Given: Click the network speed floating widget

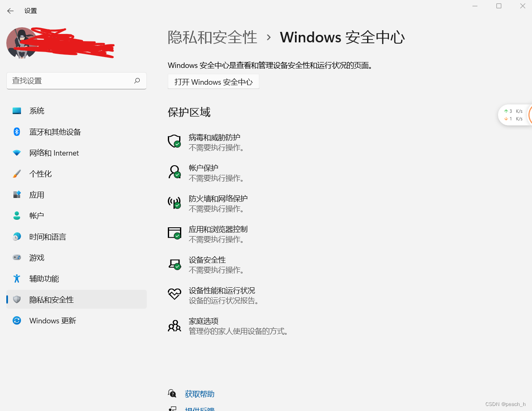Looking at the screenshot, I should pyautogui.click(x=515, y=115).
